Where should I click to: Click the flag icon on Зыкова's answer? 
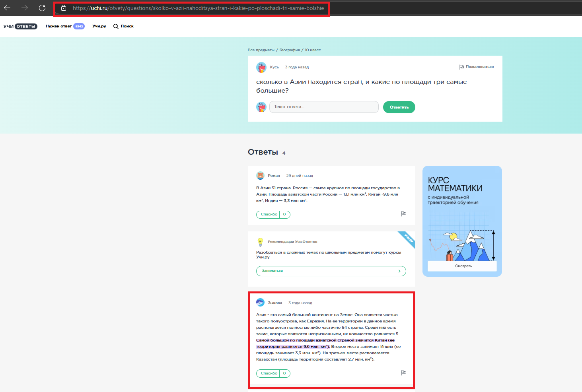tap(403, 373)
